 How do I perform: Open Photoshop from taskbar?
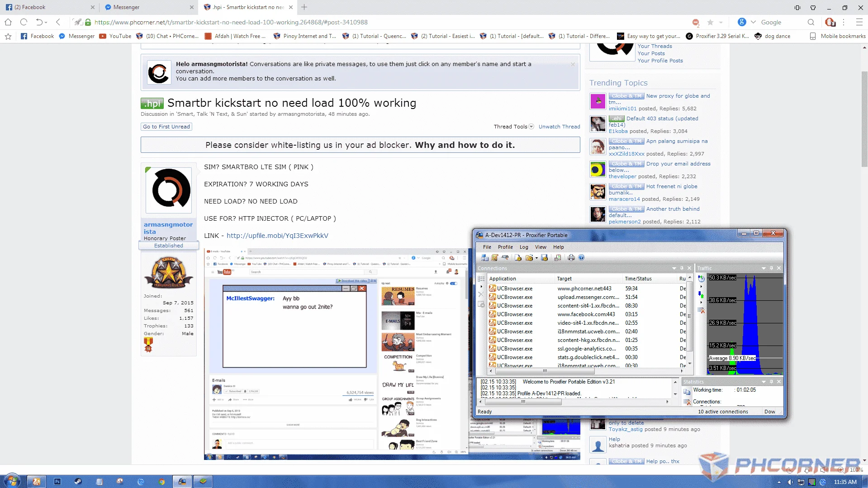57,482
